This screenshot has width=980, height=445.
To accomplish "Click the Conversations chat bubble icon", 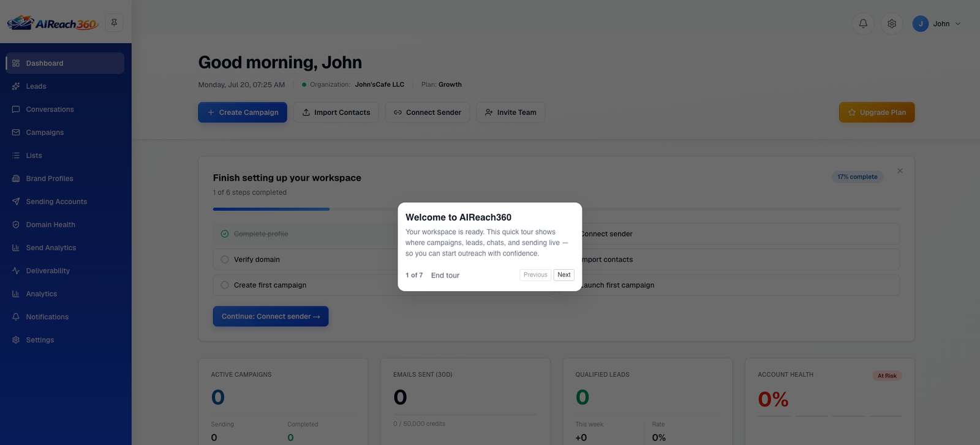I will (x=16, y=109).
